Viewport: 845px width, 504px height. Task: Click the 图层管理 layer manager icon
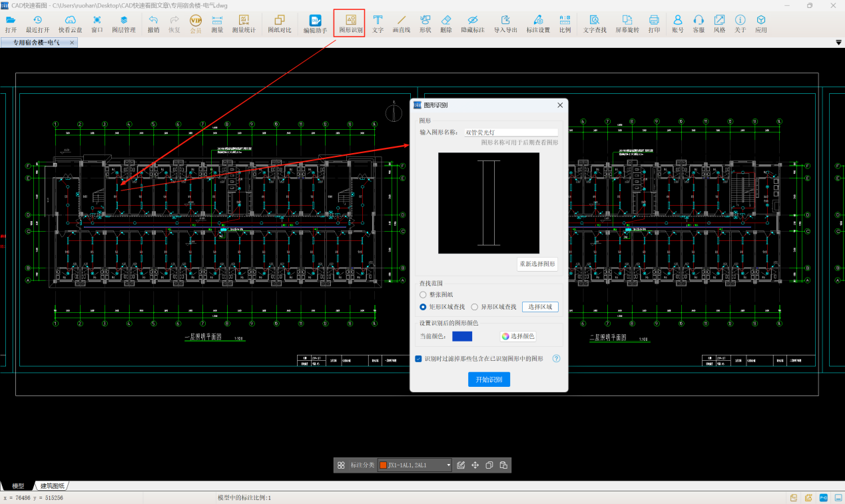click(123, 24)
